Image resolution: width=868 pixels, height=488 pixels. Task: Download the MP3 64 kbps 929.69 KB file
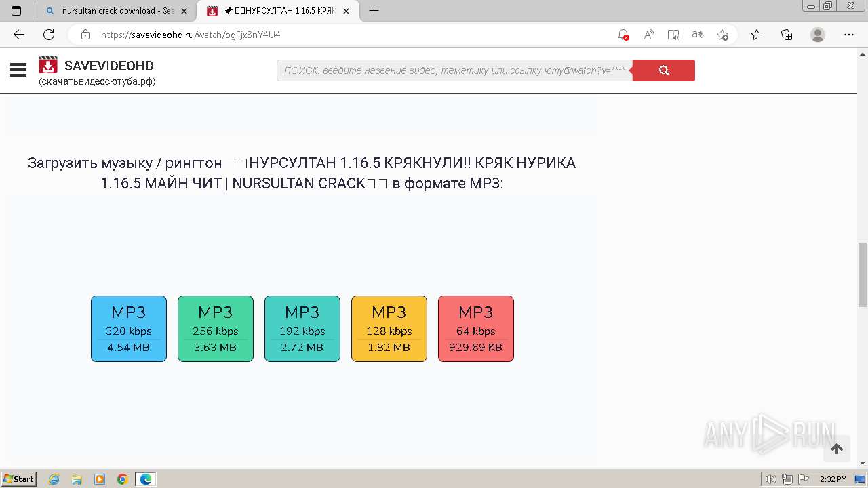coord(476,329)
